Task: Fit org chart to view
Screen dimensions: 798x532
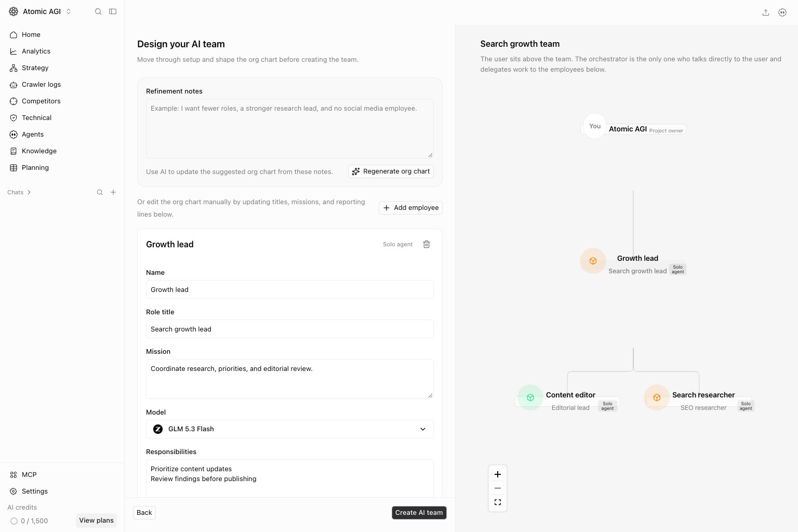Action: pyautogui.click(x=498, y=502)
